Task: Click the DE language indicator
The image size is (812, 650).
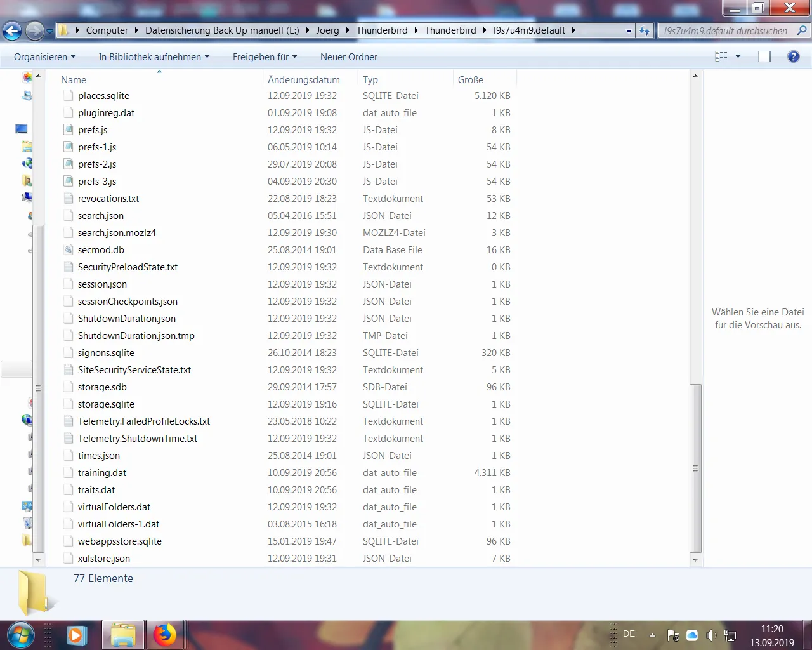Action: coord(629,633)
